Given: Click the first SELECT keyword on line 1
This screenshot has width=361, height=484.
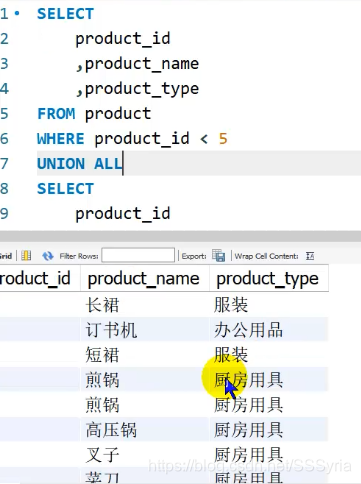Looking at the screenshot, I should pyautogui.click(x=65, y=14).
